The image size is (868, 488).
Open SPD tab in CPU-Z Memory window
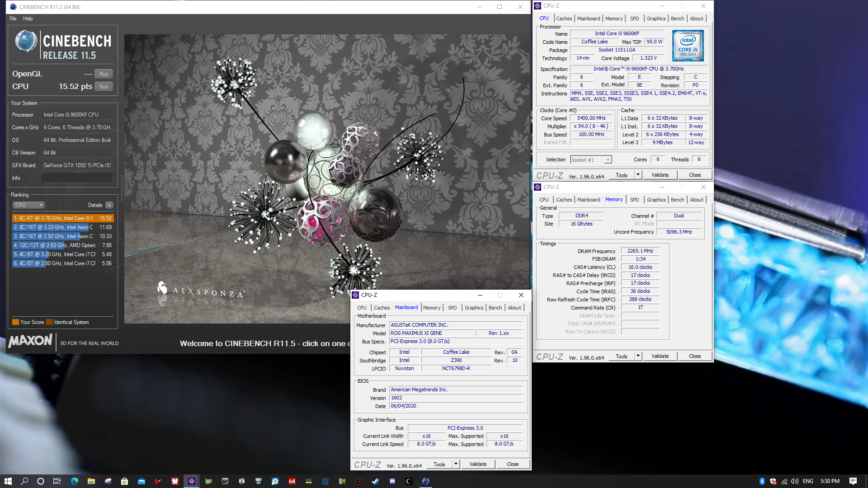[634, 200]
